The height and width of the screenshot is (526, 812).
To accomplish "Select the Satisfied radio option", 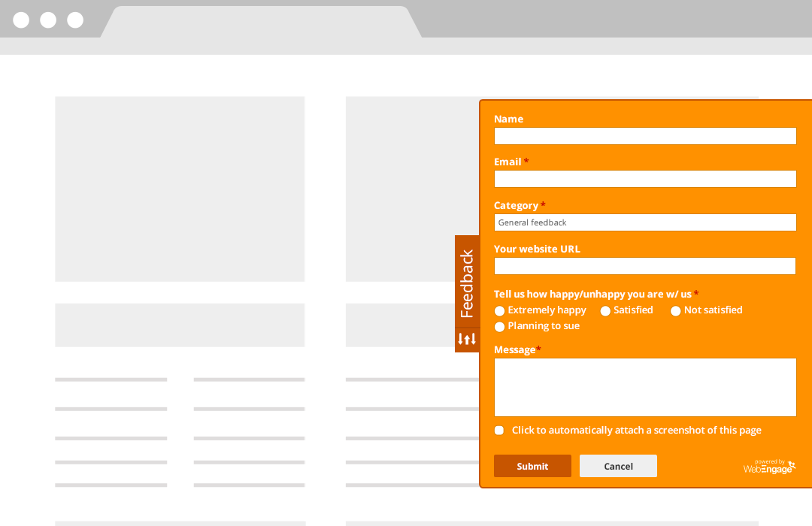I will (x=605, y=310).
